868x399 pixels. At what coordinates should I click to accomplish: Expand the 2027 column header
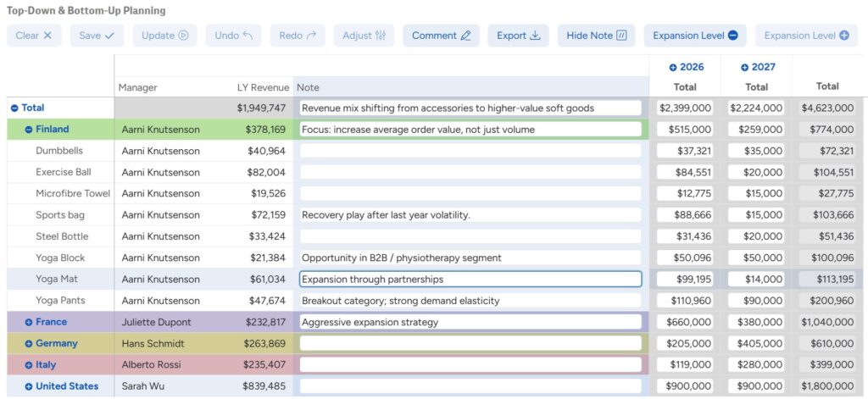pyautogui.click(x=744, y=68)
